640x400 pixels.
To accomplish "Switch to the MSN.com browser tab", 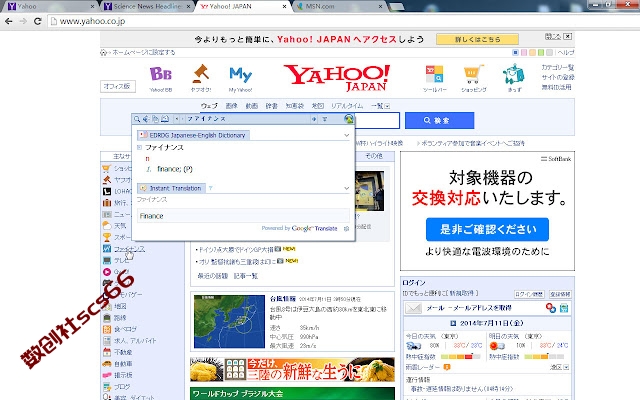I will click(338, 6).
